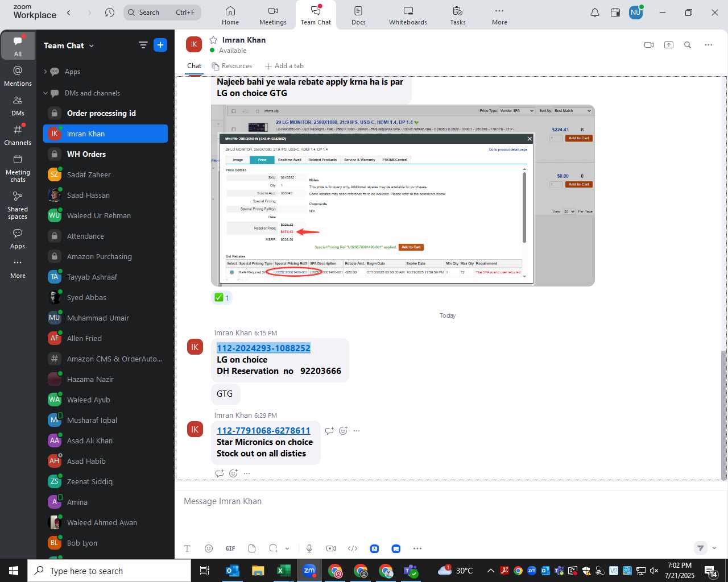Open the calendar icon in top bar
The height and width of the screenshot is (582, 728).
point(615,13)
